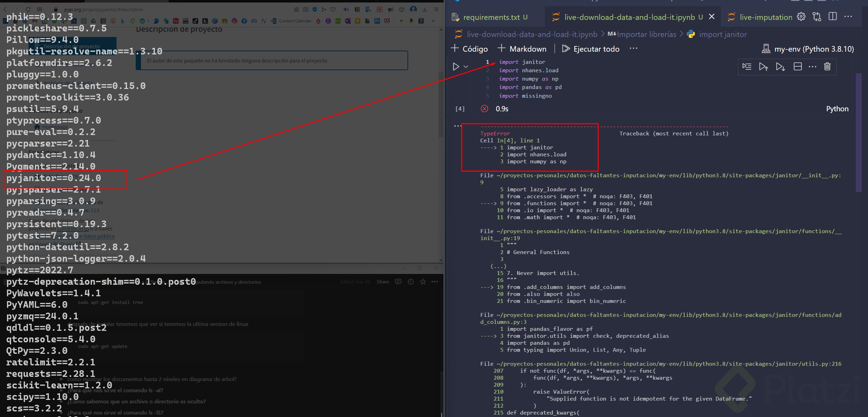The image size is (868, 417).
Task: Open the my-env Python kernel picker
Action: 808,49
